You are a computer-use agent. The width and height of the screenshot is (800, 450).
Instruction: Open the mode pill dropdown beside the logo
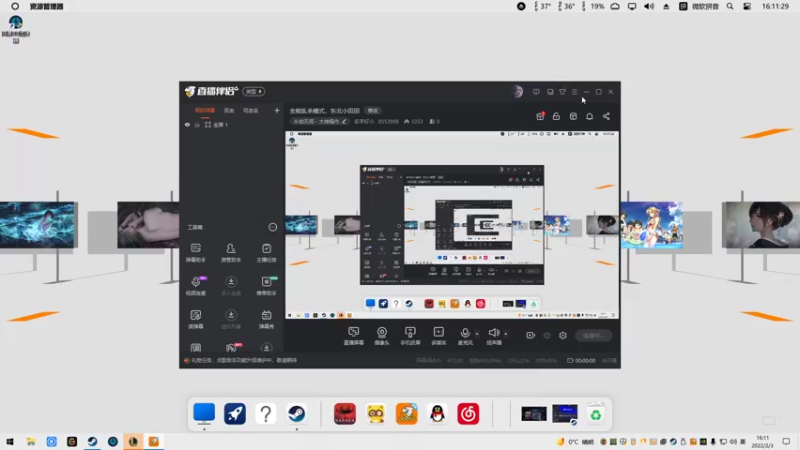click(x=254, y=91)
